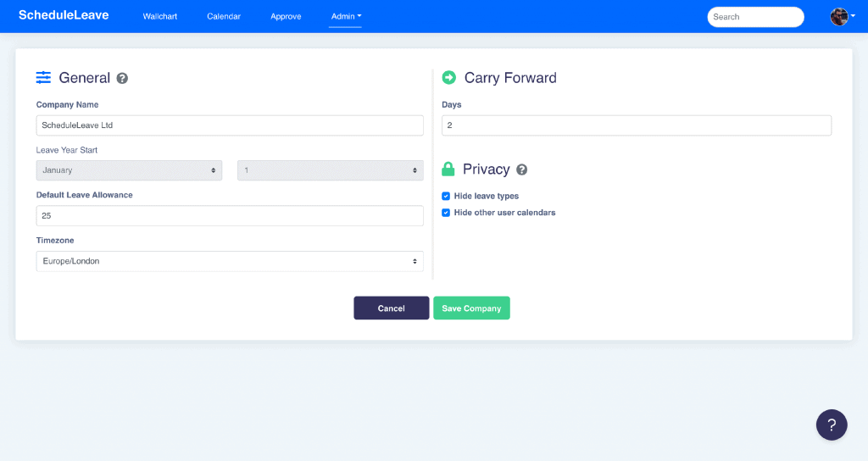Click the Carry Forward arrow icon

click(x=449, y=78)
